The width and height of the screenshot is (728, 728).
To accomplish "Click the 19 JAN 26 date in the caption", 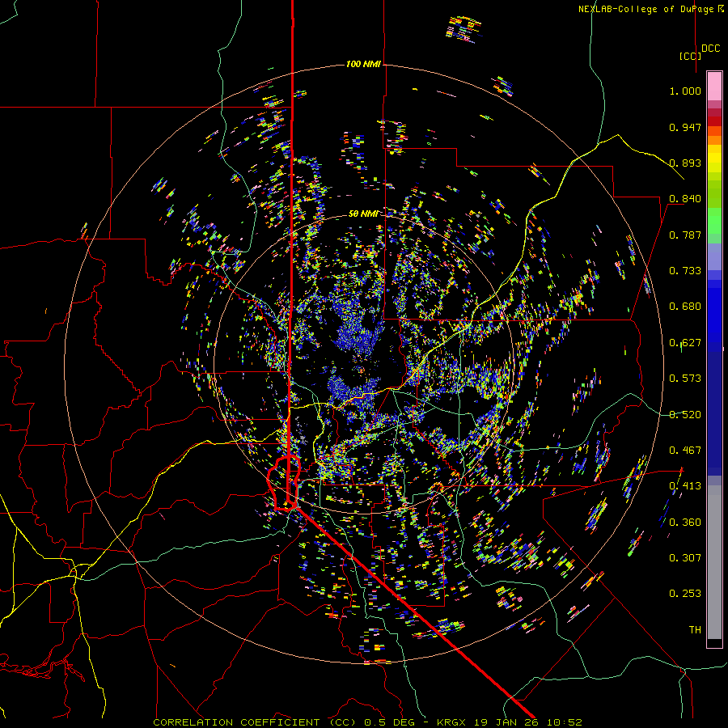I will [x=506, y=722].
